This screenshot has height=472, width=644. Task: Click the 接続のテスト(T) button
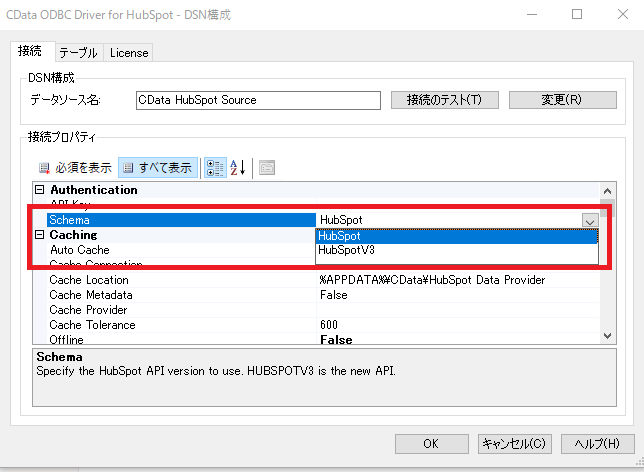tap(444, 100)
